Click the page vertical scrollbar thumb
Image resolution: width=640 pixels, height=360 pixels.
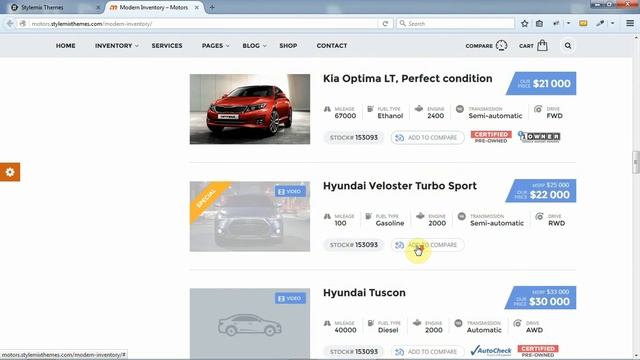[636, 162]
